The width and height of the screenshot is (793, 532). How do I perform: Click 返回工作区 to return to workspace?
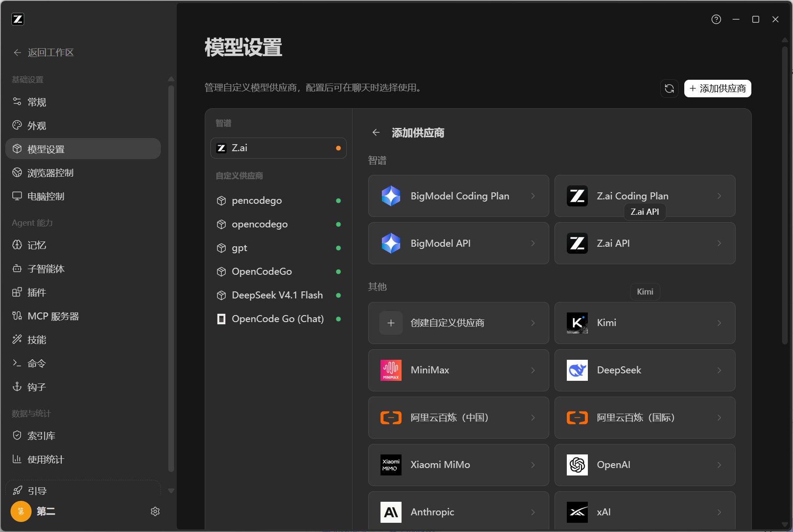pyautogui.click(x=43, y=53)
